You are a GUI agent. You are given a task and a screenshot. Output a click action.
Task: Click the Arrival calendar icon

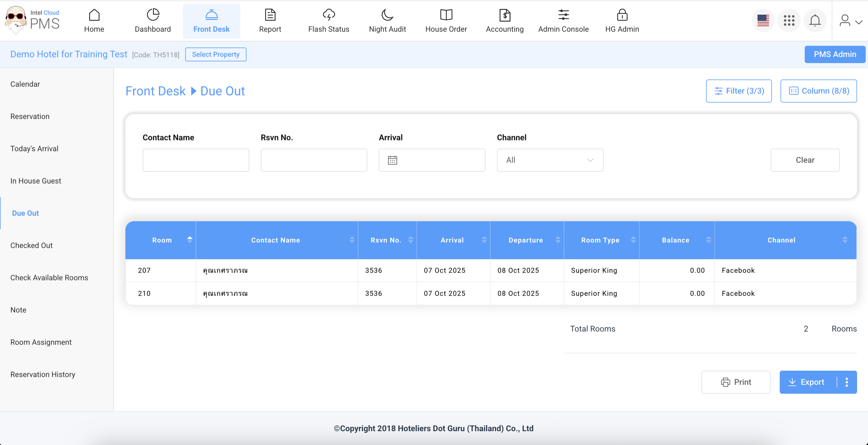tap(392, 160)
